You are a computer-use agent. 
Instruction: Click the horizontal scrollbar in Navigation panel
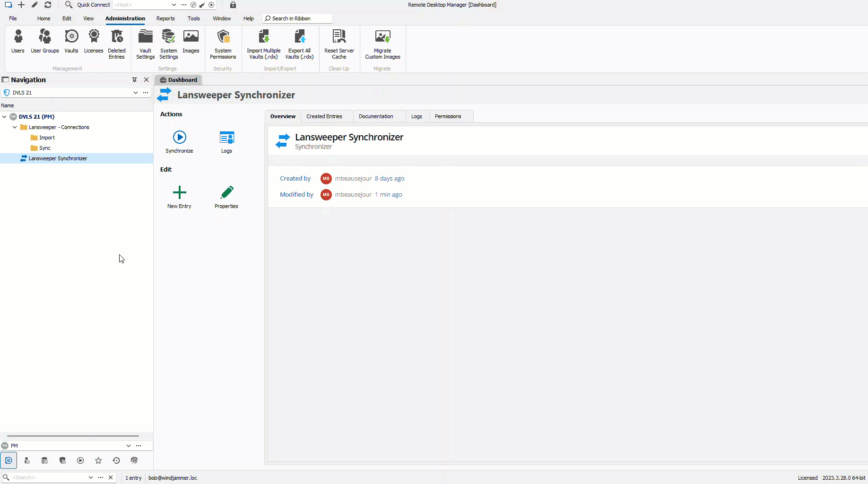(x=73, y=436)
